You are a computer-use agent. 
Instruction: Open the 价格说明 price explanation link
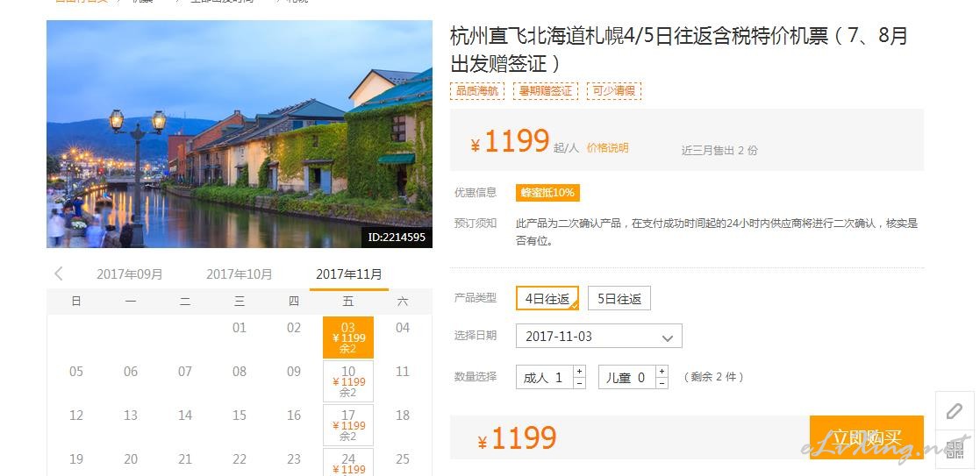click(x=607, y=148)
